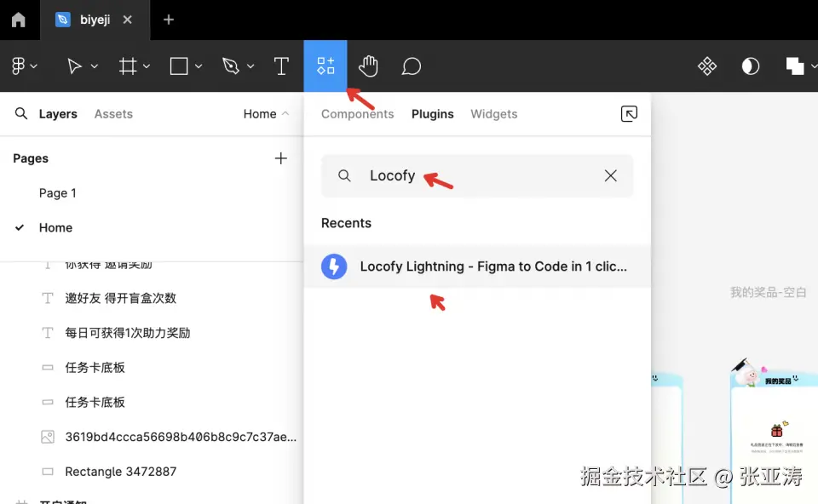
Task: Select layer 邀好友 得开盲盒次数
Action: tap(120, 298)
